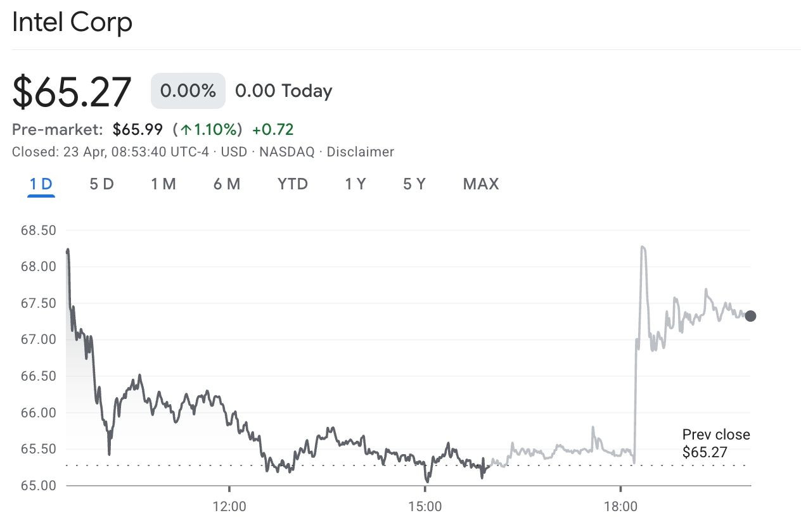Switch to the 5 D chart tab
The width and height of the screenshot is (801, 532).
click(x=101, y=184)
